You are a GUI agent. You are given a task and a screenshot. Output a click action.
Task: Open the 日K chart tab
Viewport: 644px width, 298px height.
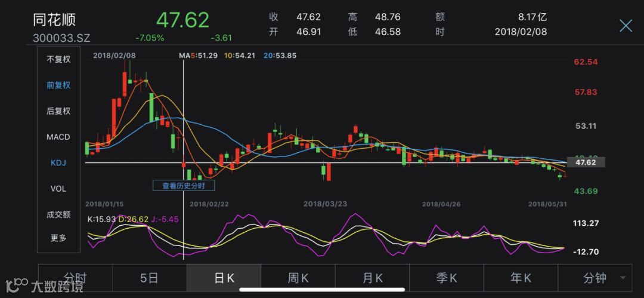(224, 278)
